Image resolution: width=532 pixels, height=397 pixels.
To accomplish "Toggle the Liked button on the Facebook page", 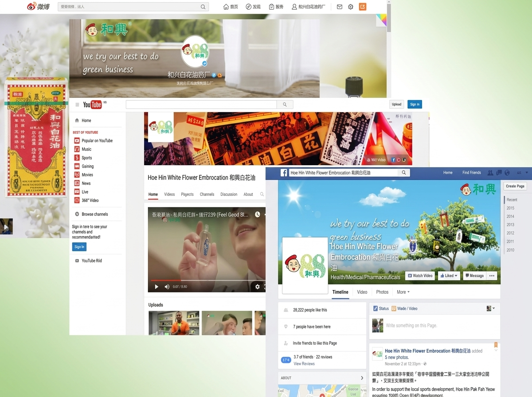I will coord(449,276).
